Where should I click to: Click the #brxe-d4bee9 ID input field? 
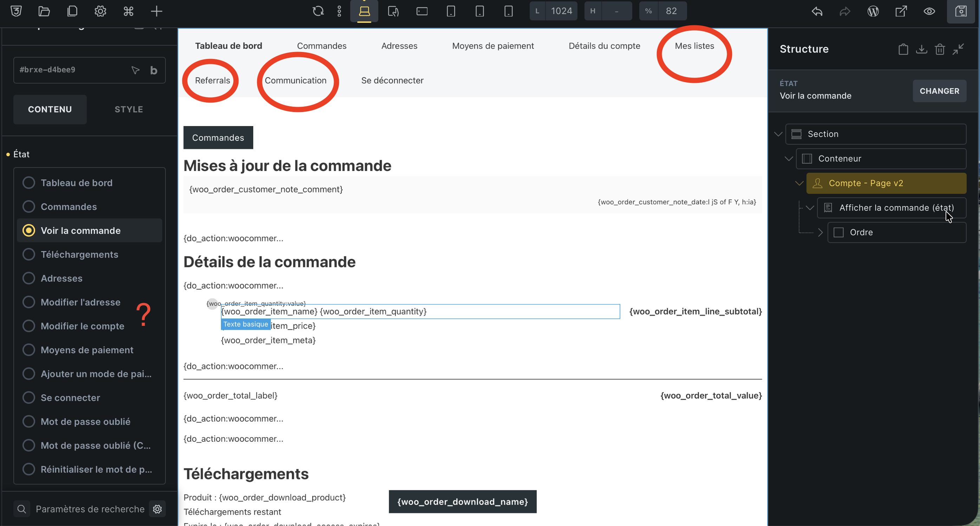[x=90, y=70]
